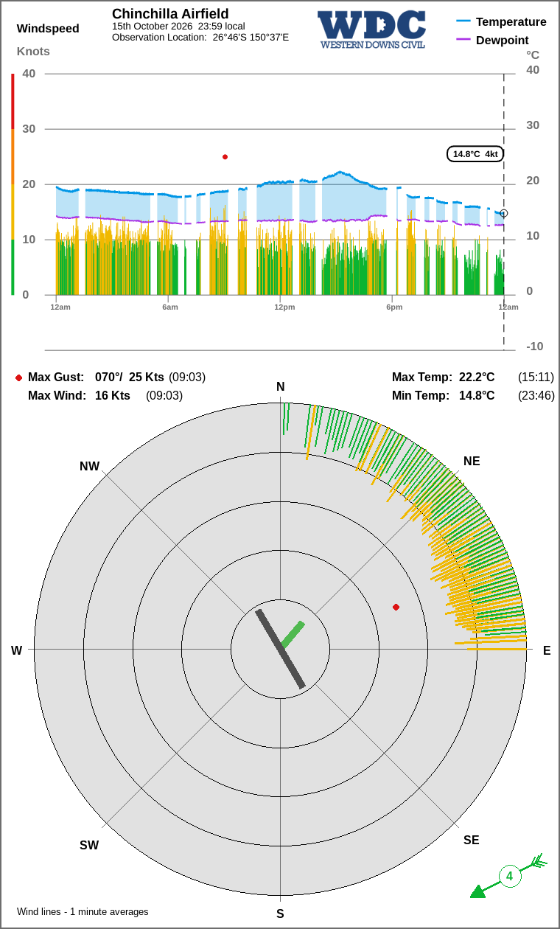The height and width of the screenshot is (929, 560).
Task: Click the '14.8°C 4kt' current value label
Action: (x=475, y=154)
